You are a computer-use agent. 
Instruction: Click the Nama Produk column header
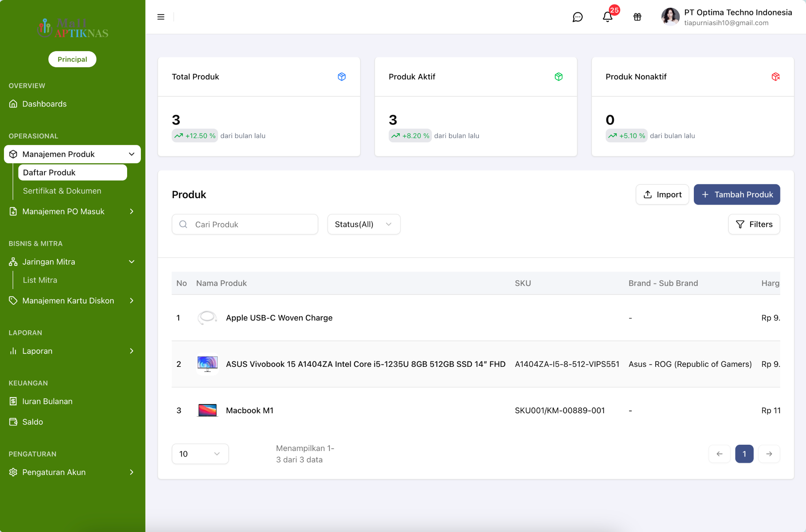pos(221,283)
